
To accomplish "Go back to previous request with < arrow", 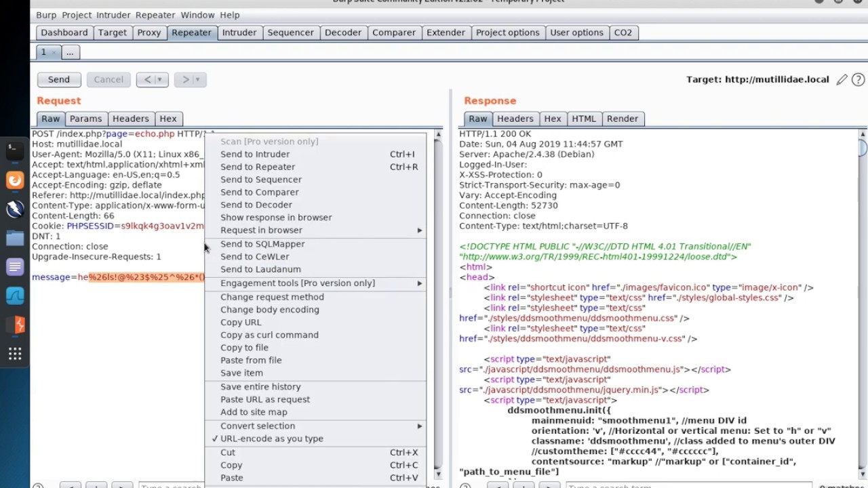I will pyautogui.click(x=147, y=80).
